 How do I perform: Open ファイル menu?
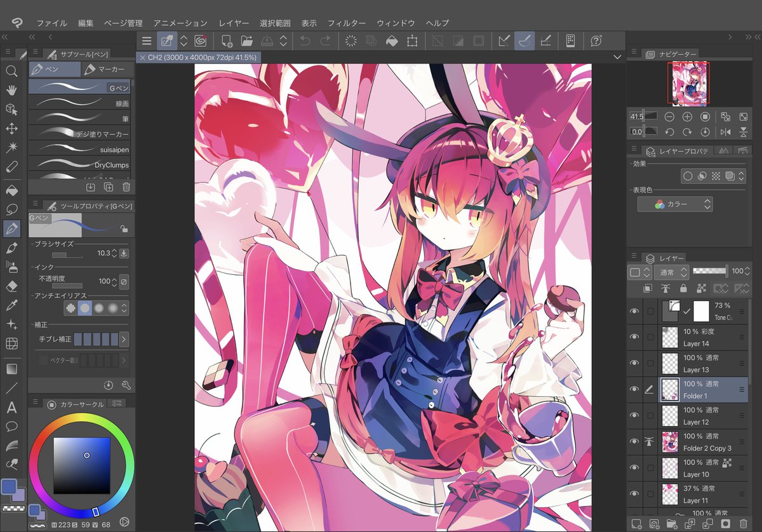[x=51, y=23]
